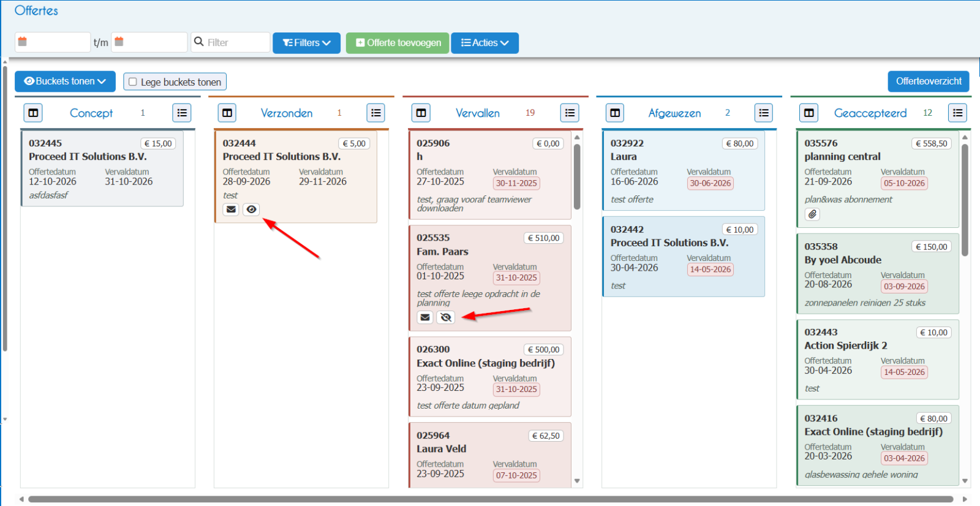Click the Geaccepteerd bucket title
This screenshot has height=506, width=980.
[x=870, y=113]
